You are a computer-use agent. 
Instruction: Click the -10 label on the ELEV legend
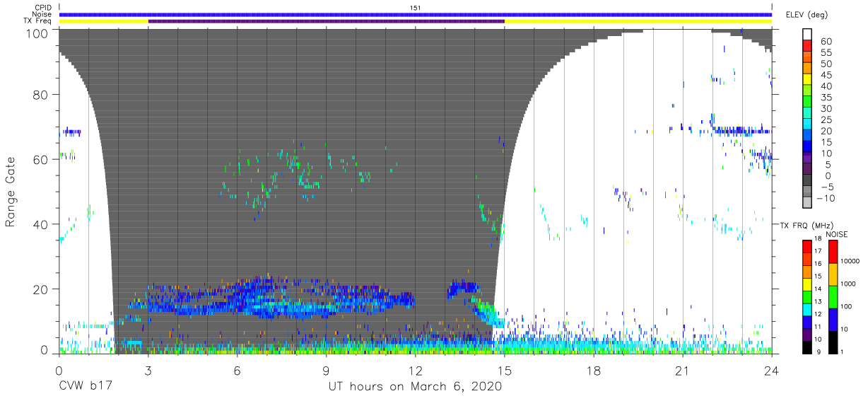pyautogui.click(x=827, y=198)
